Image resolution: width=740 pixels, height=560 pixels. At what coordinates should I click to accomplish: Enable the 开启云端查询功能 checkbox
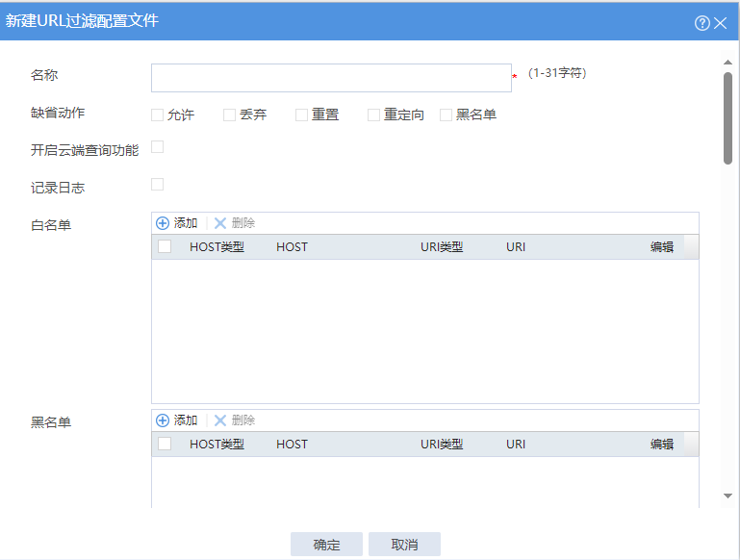click(157, 146)
